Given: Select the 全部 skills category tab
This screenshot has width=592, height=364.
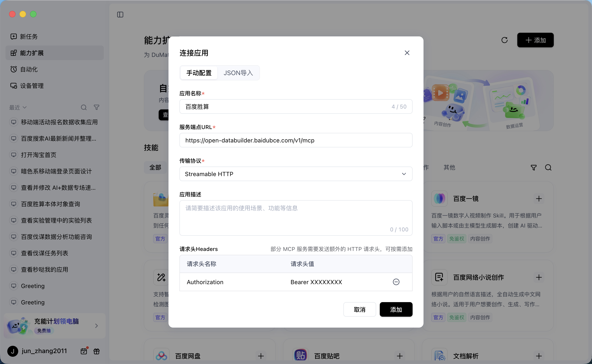Looking at the screenshot, I should pos(155,168).
